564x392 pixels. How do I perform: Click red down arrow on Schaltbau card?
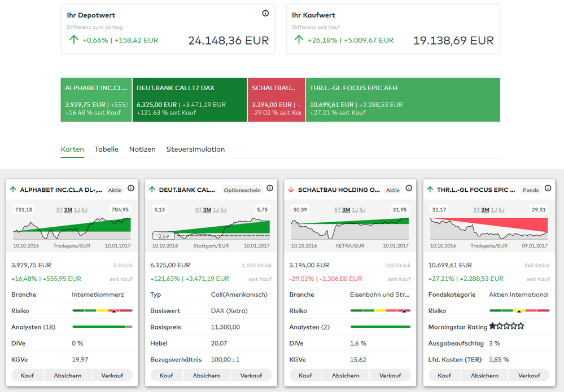291,190
